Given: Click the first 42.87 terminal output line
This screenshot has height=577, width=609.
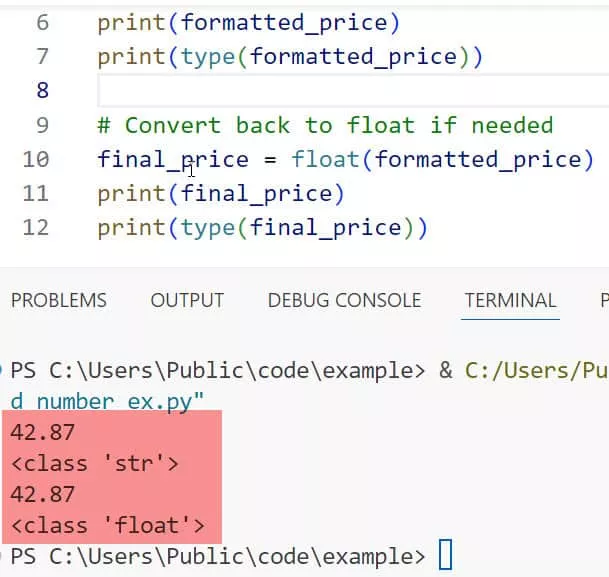Looking at the screenshot, I should pyautogui.click(x=43, y=432).
